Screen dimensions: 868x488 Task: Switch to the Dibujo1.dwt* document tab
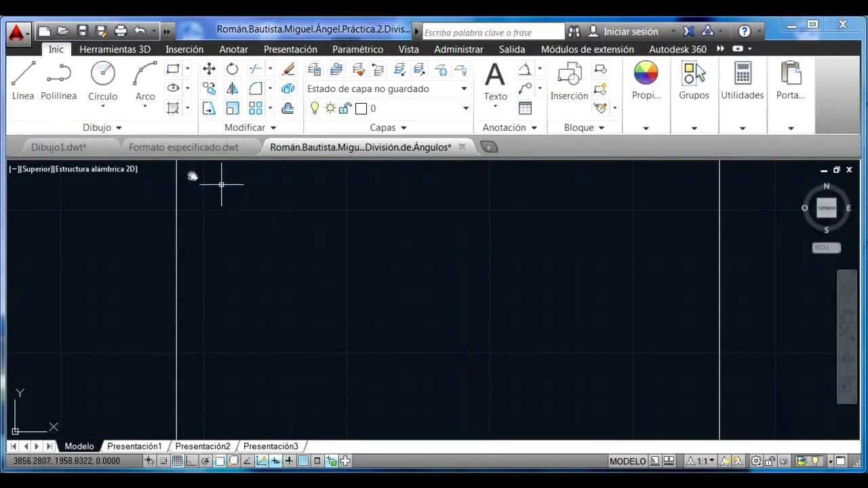pyautogui.click(x=59, y=147)
